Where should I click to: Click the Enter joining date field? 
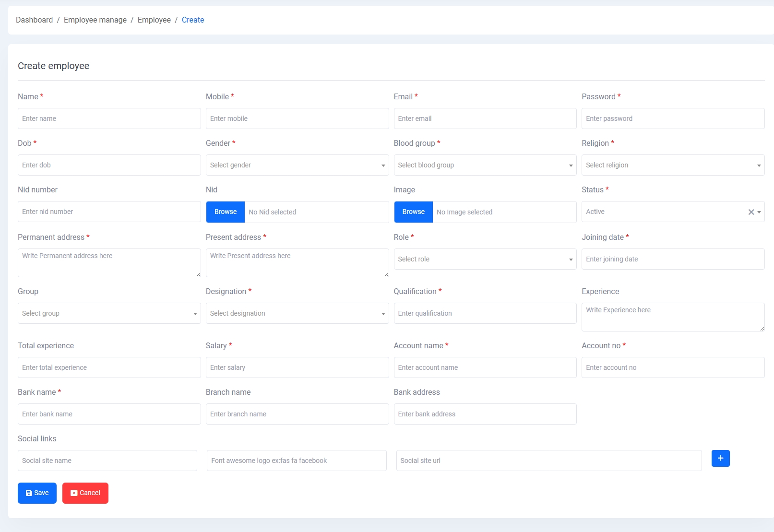point(673,259)
